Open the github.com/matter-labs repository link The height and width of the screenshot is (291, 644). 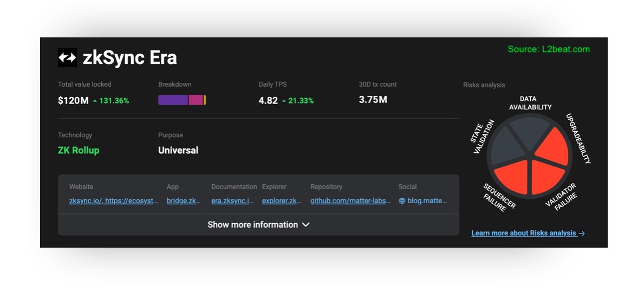point(350,201)
